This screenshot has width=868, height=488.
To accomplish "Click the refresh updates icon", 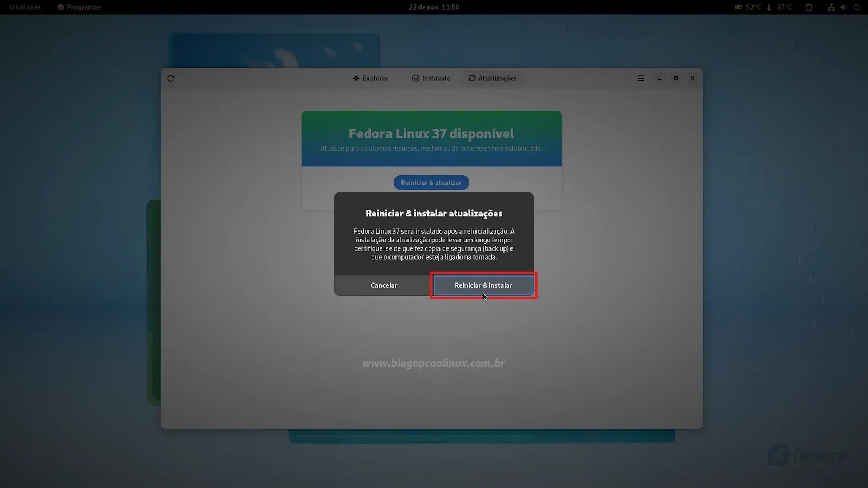I will [x=171, y=78].
